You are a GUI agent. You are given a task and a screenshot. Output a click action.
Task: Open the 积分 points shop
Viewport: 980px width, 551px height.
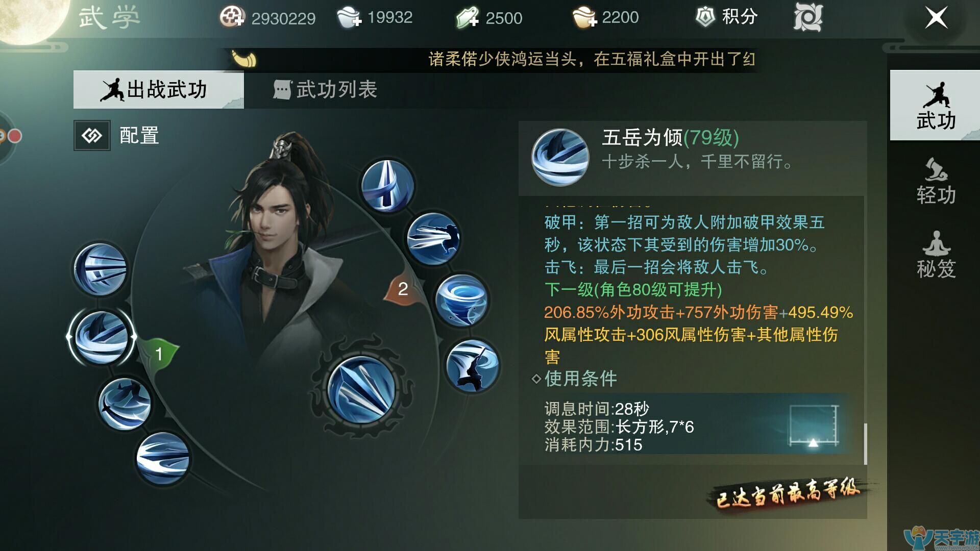pyautogui.click(x=727, y=17)
